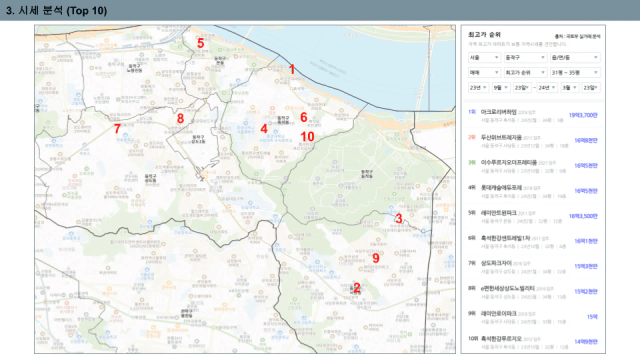
Task: Click the 19억3,700만 price
Action: (583, 116)
